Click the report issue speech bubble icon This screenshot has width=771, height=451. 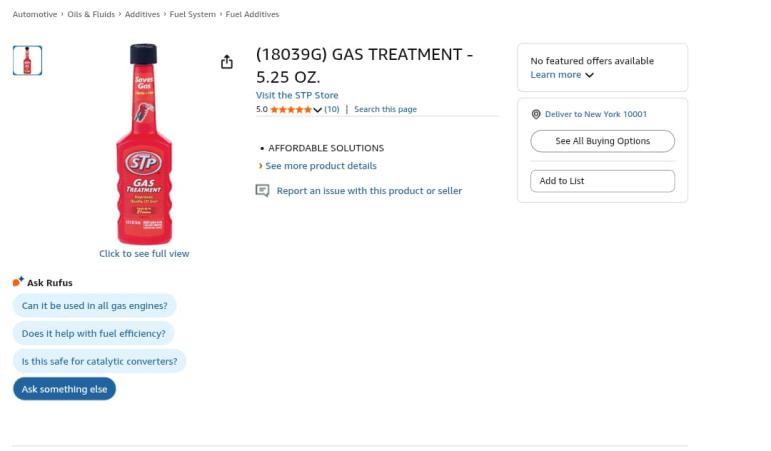[x=263, y=190]
